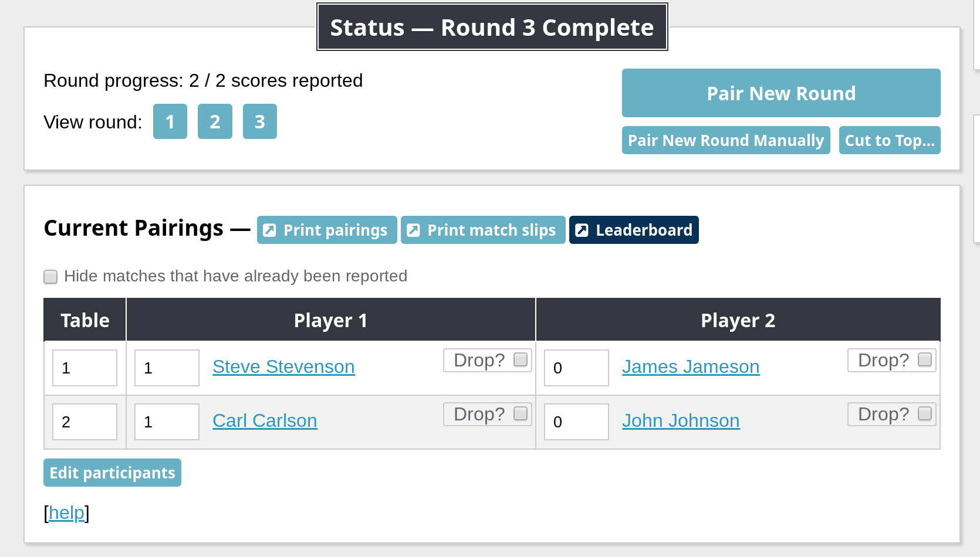
Task: Click the Print pairings external-link icon
Action: 269,230
